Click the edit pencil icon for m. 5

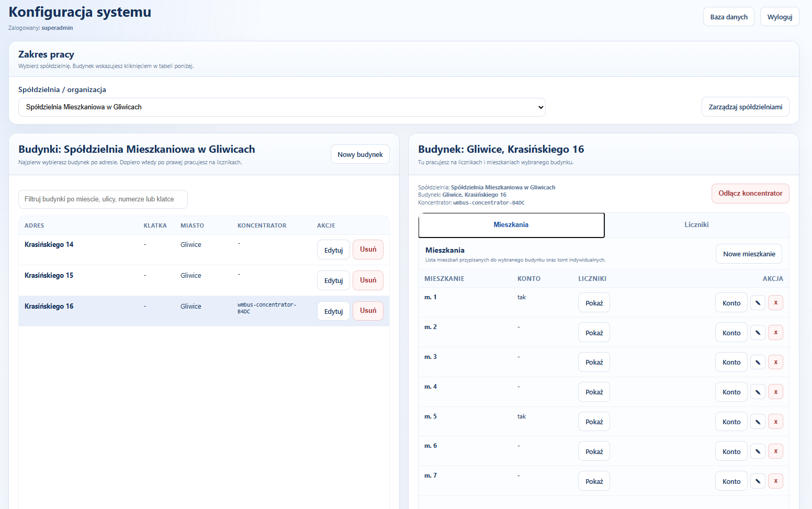pos(758,422)
